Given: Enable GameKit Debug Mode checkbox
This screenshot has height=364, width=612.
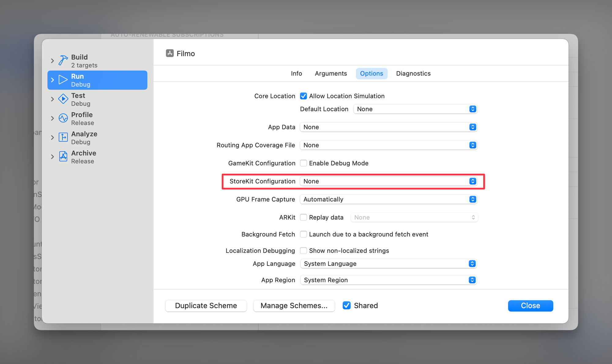Looking at the screenshot, I should pos(303,163).
